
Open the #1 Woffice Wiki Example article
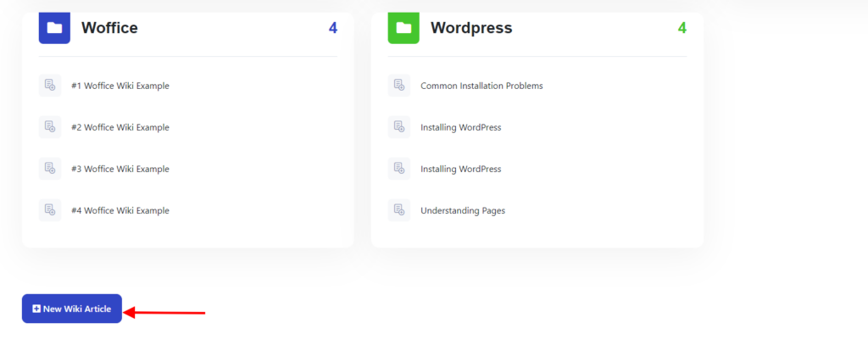click(x=120, y=86)
